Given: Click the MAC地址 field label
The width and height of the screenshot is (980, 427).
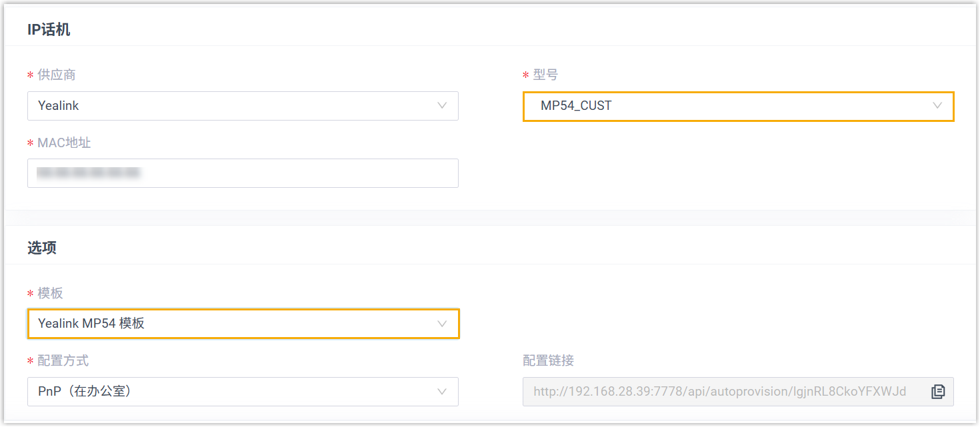Looking at the screenshot, I should click(x=64, y=143).
